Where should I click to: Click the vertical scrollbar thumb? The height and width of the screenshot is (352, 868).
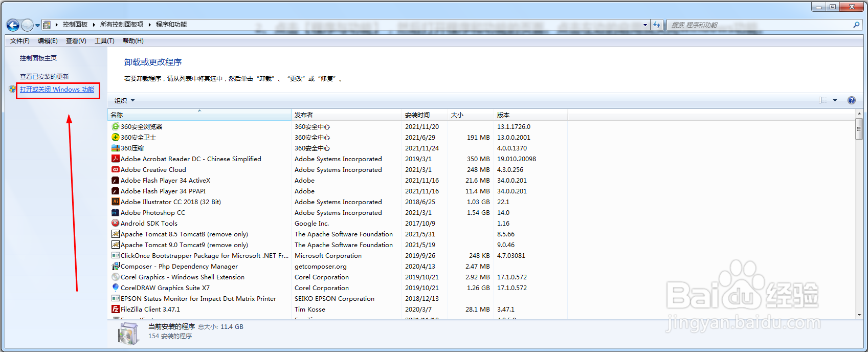(x=859, y=129)
